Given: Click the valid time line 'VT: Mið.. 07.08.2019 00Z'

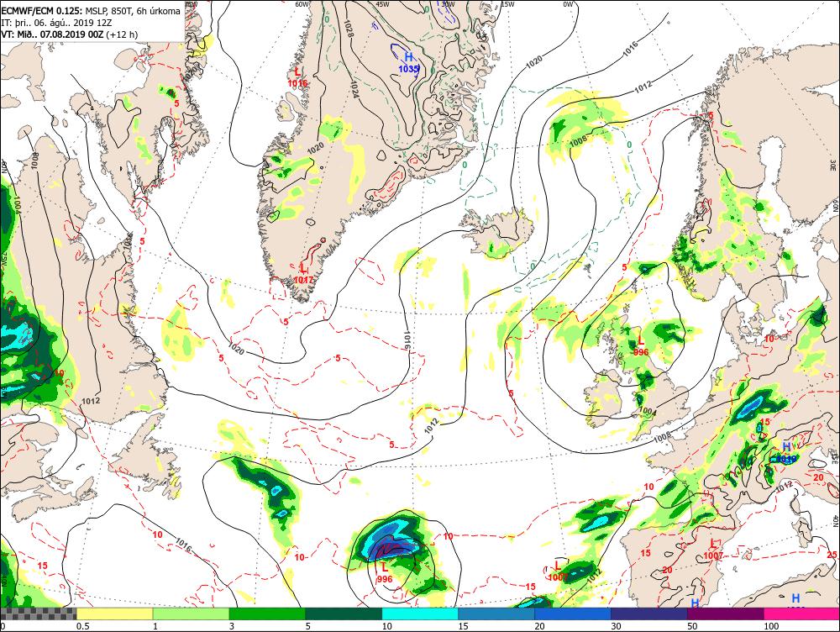Looking at the screenshot, I should pyautogui.click(x=53, y=34).
